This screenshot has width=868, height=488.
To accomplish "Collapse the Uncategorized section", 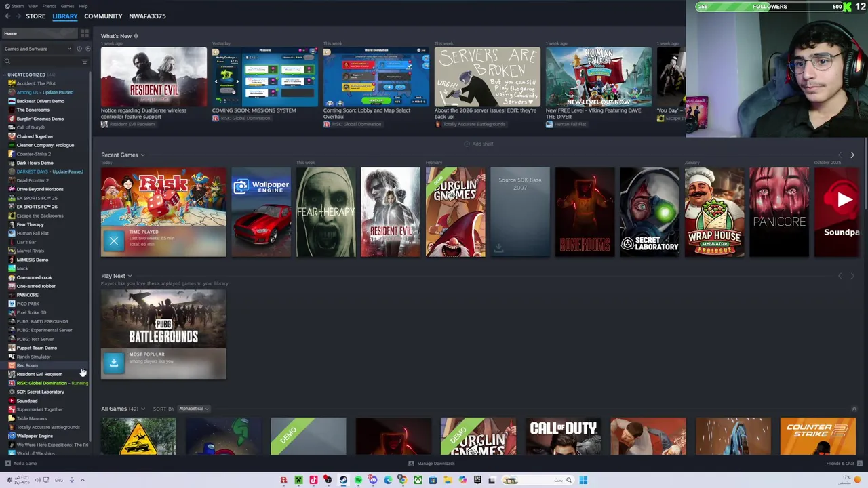I will pyautogui.click(x=5, y=75).
